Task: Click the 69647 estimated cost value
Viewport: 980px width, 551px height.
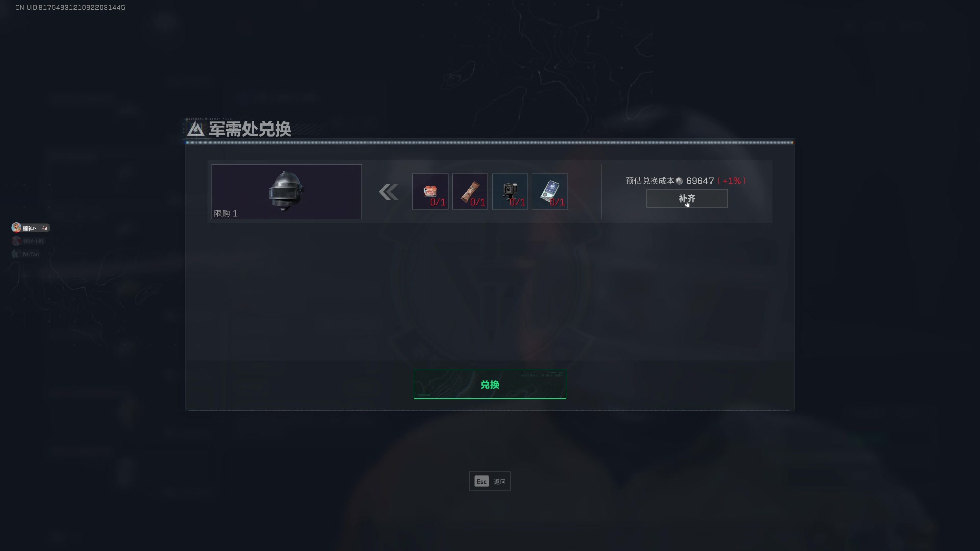Action: coord(700,181)
